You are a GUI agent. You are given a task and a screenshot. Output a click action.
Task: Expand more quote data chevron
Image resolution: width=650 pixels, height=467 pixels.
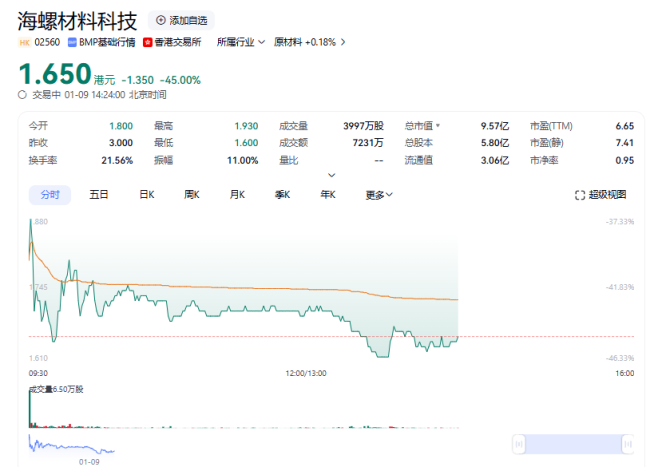331,175
